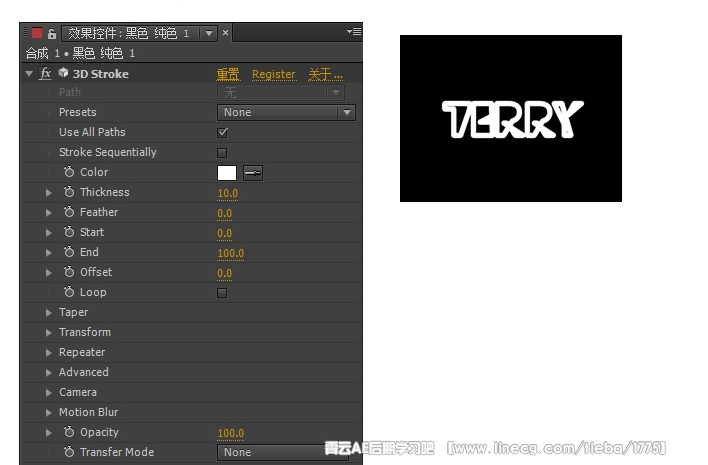
Task: Toggle the 3D Stroke fx switch
Action: point(45,73)
